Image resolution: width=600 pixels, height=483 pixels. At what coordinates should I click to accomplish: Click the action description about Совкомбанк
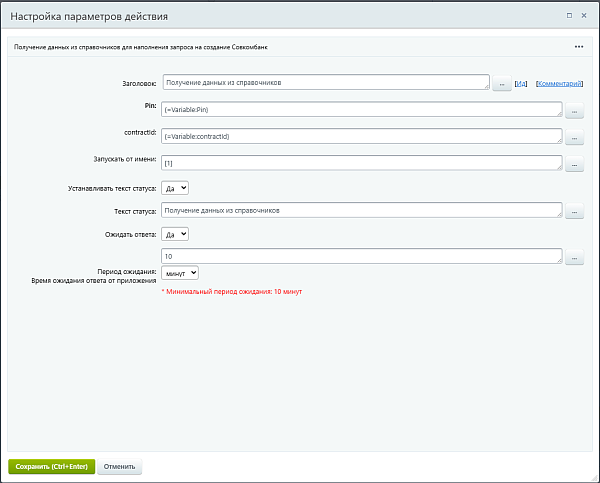coord(140,47)
